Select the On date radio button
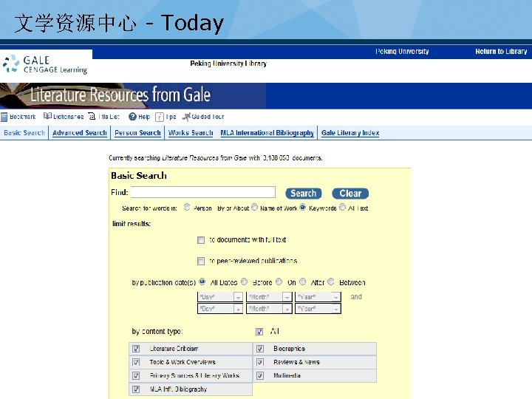Viewport: 532px width, 399px height. pyautogui.click(x=279, y=282)
